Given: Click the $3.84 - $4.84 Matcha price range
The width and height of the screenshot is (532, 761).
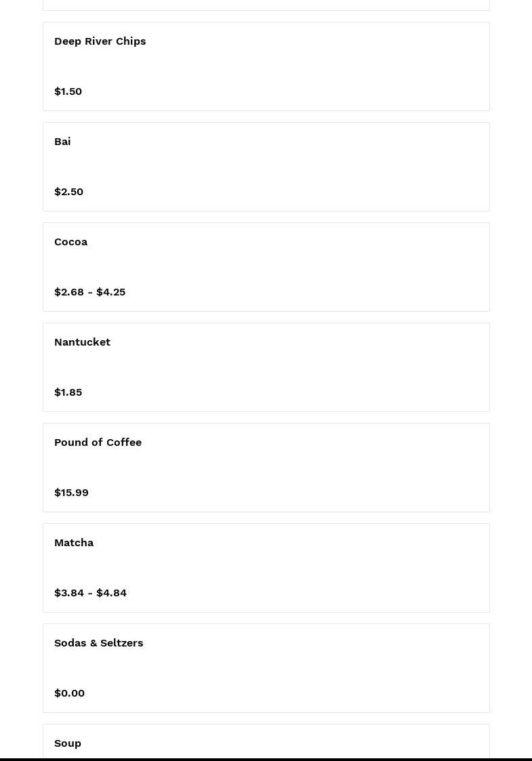Looking at the screenshot, I should tap(90, 593).
